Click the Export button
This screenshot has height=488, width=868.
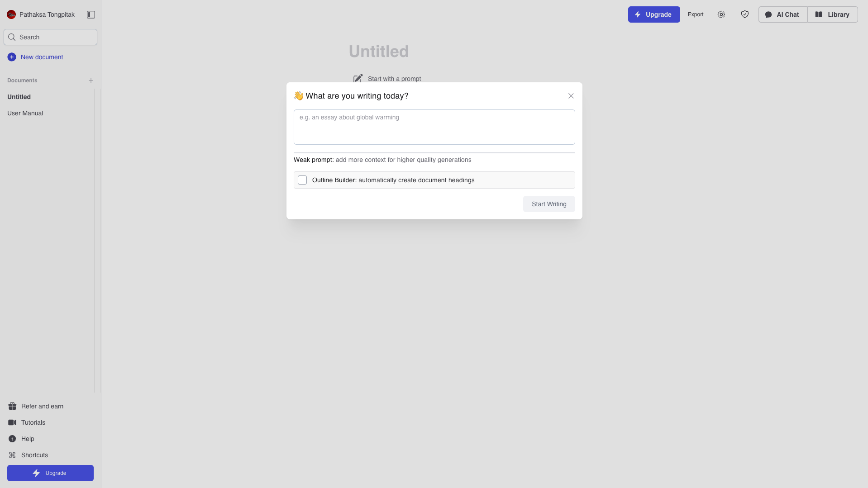[x=696, y=14]
